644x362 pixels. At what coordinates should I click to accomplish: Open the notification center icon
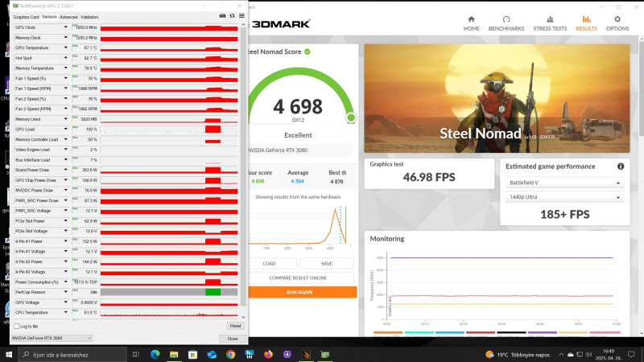pyautogui.click(x=631, y=354)
